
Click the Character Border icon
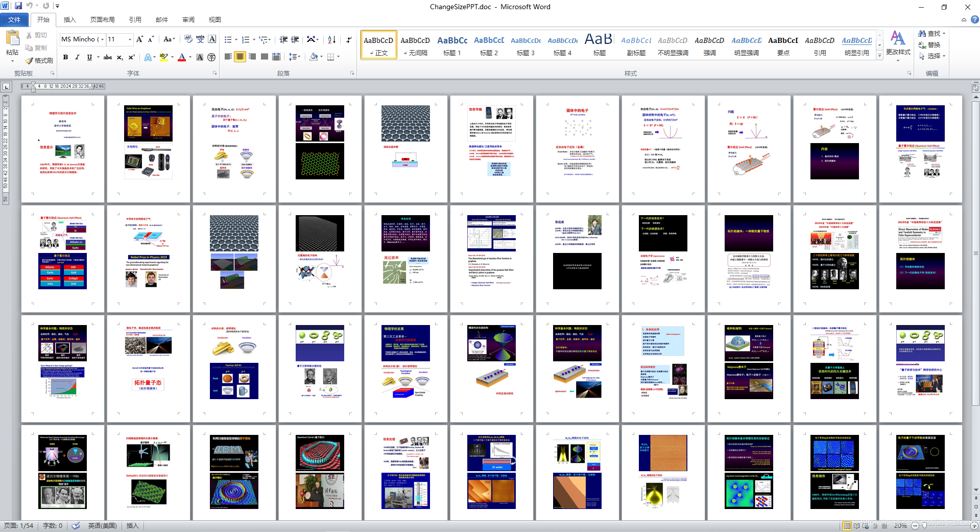pyautogui.click(x=212, y=39)
